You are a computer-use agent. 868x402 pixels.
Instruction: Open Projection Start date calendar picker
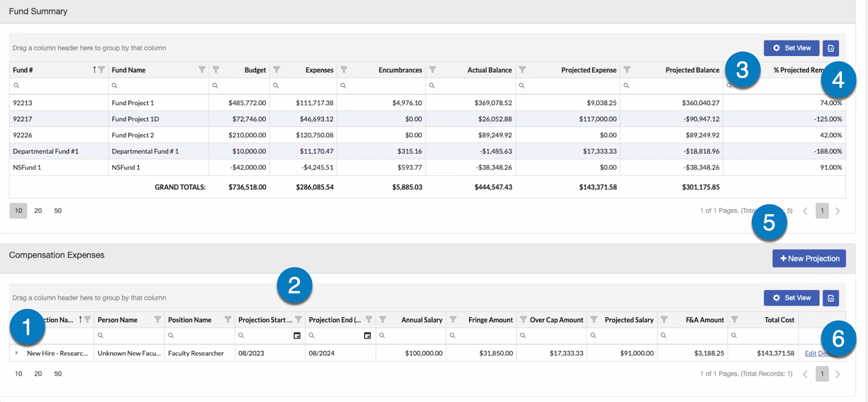tap(297, 336)
